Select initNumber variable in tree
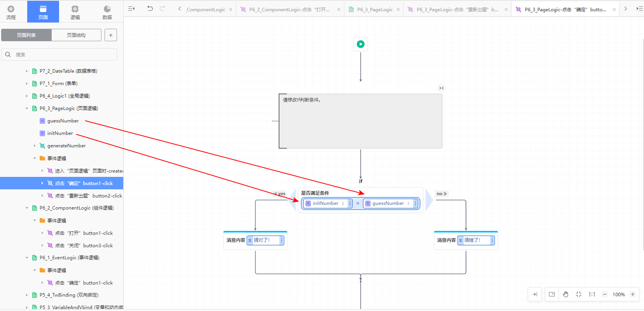 click(x=60, y=133)
